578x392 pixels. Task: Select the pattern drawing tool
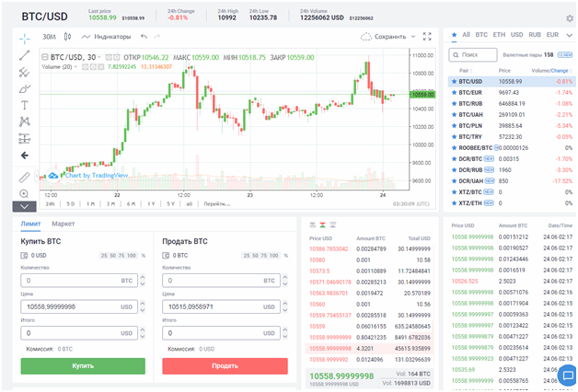[25, 121]
